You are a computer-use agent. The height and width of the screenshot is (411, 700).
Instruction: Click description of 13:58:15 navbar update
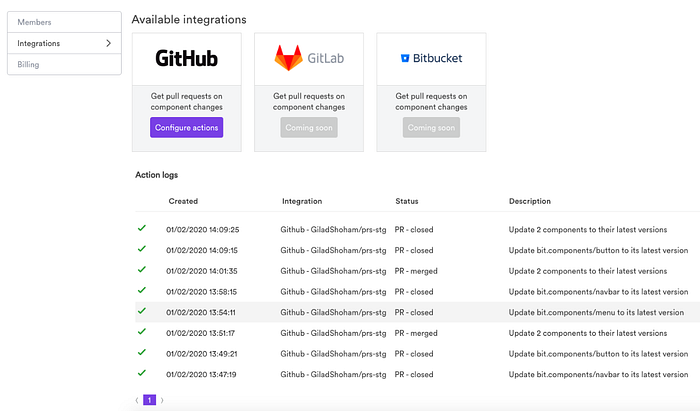(x=598, y=292)
